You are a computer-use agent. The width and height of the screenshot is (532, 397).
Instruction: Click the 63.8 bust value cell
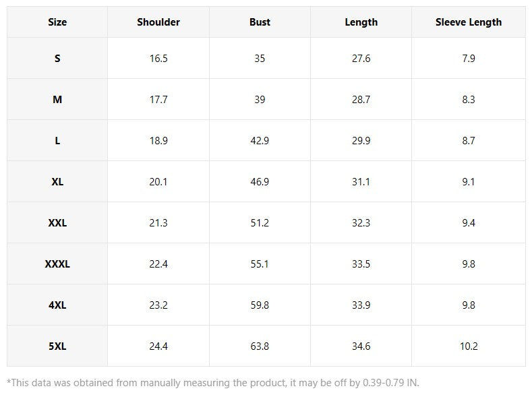point(260,346)
